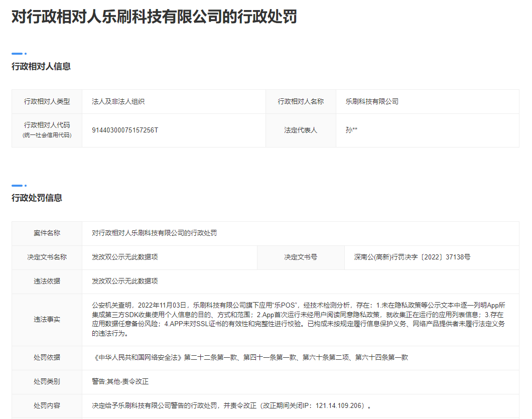Select the 行政相对人信息 section heading
The height and width of the screenshot is (419, 532).
pos(41,66)
